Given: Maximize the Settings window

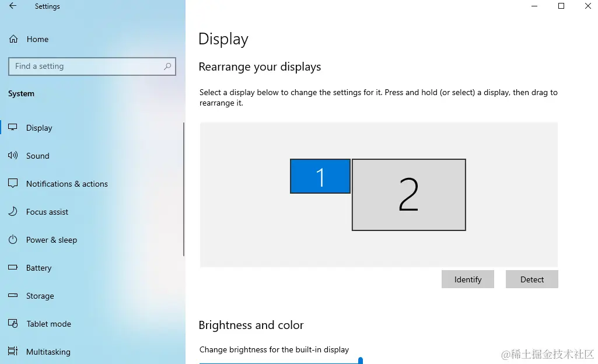Looking at the screenshot, I should pos(561,6).
